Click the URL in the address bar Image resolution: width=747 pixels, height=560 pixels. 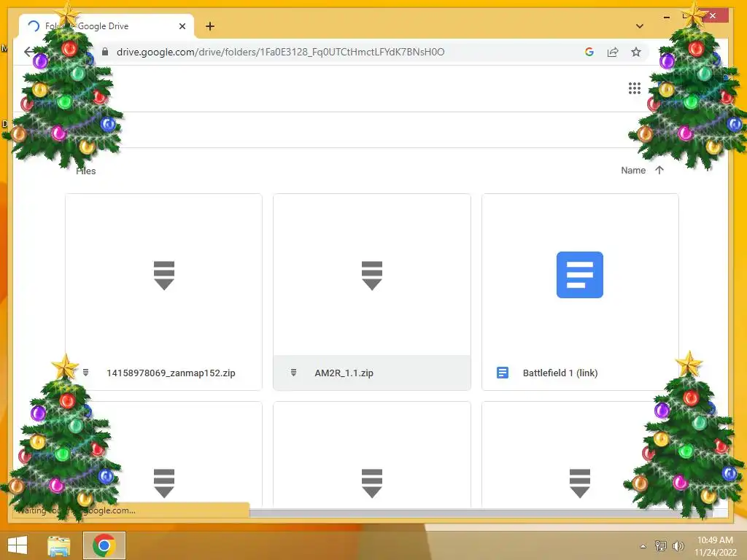pos(280,52)
